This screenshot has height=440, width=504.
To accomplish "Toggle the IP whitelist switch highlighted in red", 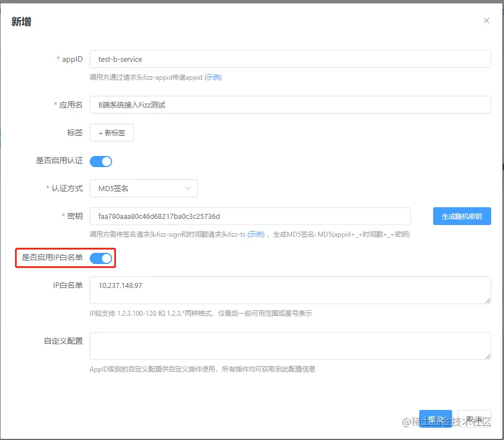I will click(101, 258).
